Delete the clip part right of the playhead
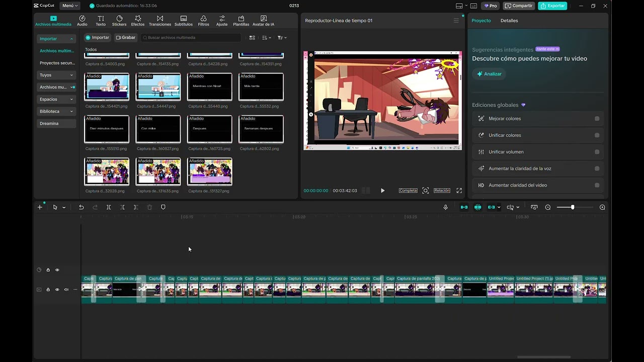644x362 pixels. [x=136, y=207]
